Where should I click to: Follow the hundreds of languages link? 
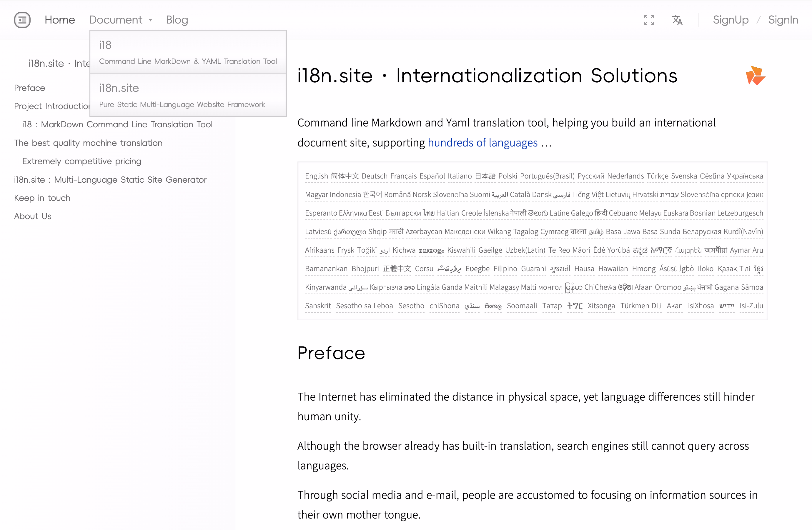tap(482, 143)
